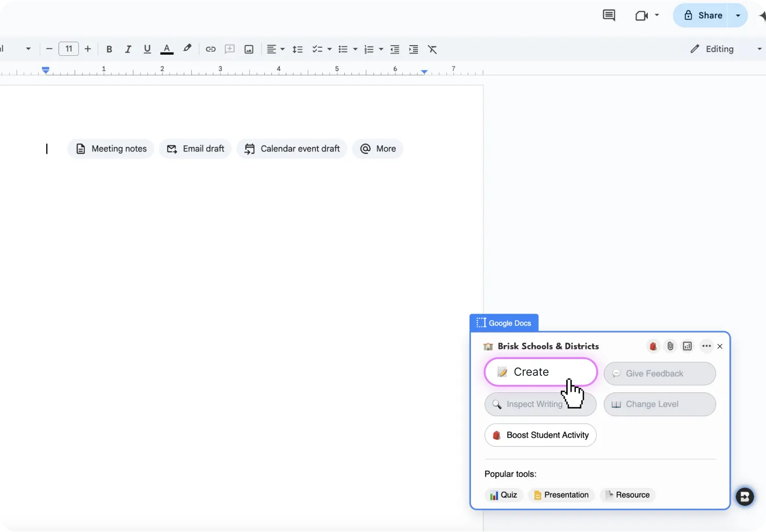Insert the Email draft template chip
This screenshot has width=766, height=532.
196,149
